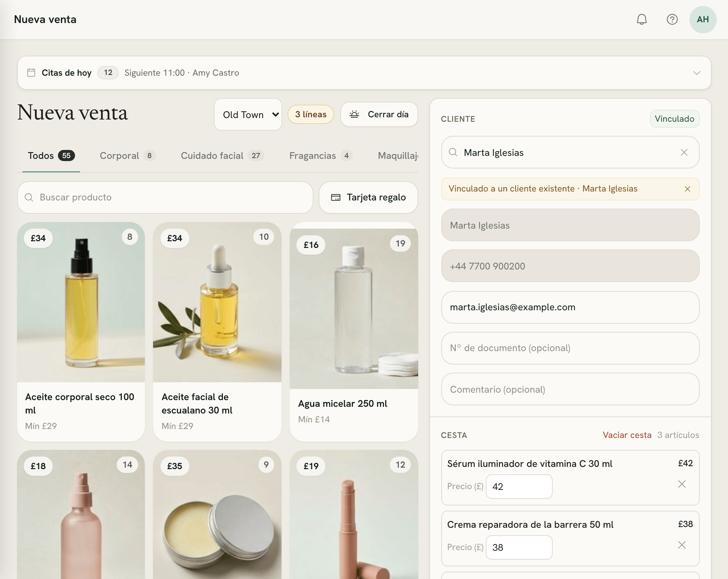The width and height of the screenshot is (728, 579).
Task: Switch to the Corporal tab
Action: coord(127,156)
